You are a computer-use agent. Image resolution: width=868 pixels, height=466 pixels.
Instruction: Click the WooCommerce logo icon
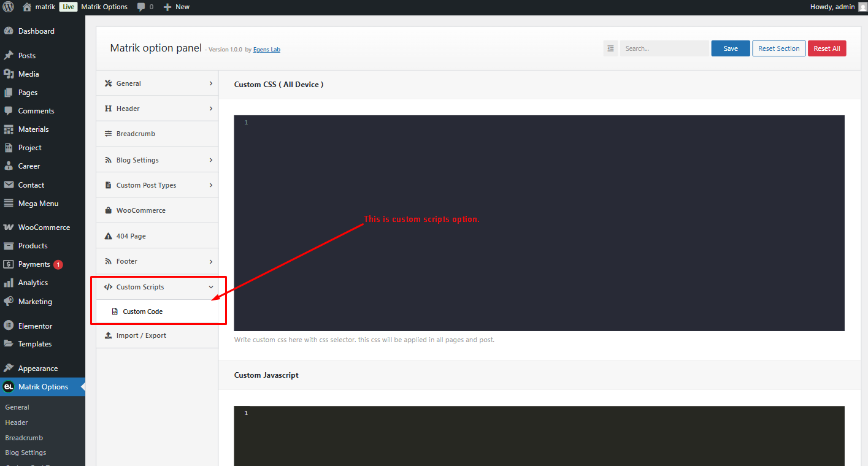pyautogui.click(x=9, y=227)
